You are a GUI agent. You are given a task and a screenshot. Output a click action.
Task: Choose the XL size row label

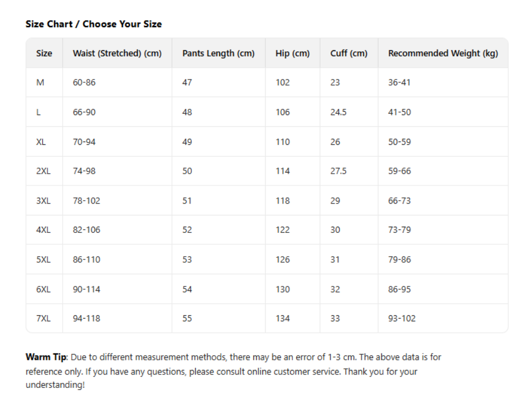pos(41,142)
